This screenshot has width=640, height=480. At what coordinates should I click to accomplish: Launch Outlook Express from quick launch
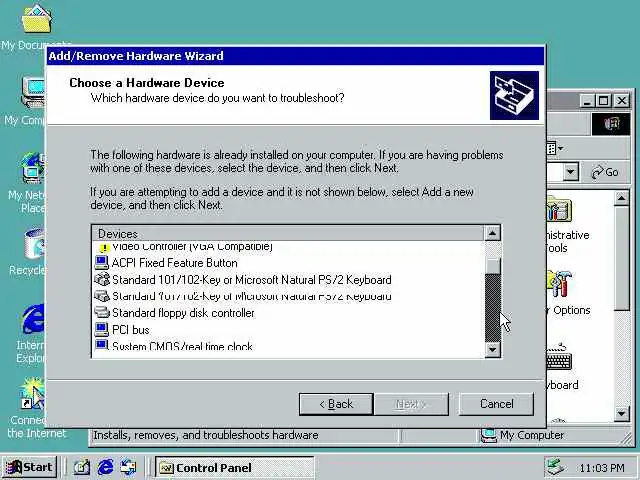(129, 467)
